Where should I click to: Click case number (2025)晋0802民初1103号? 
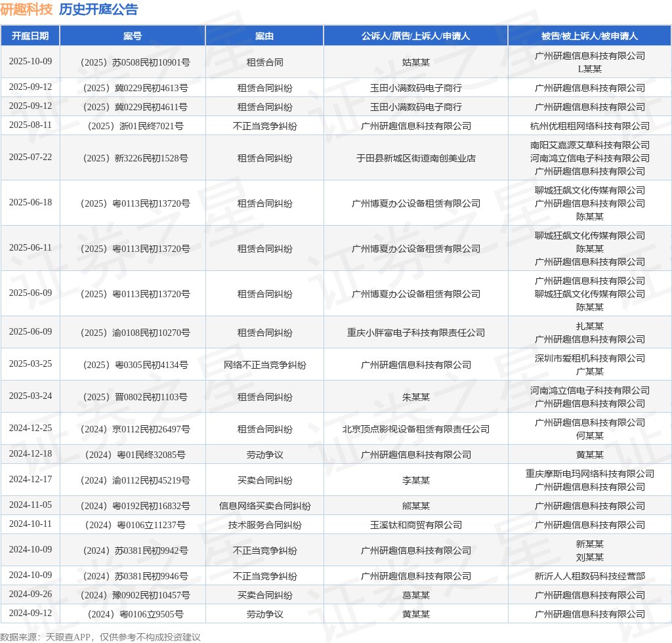(x=135, y=397)
